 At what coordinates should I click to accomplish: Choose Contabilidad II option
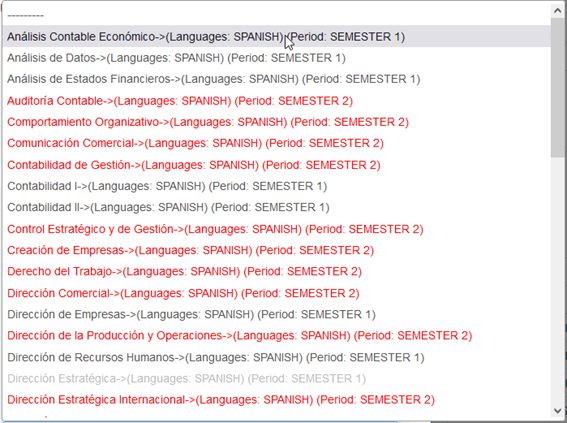coord(277,208)
